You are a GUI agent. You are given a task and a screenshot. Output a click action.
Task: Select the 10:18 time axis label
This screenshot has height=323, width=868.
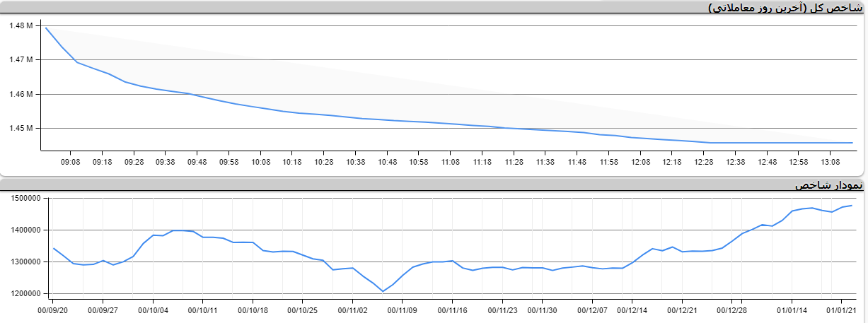tap(292, 162)
